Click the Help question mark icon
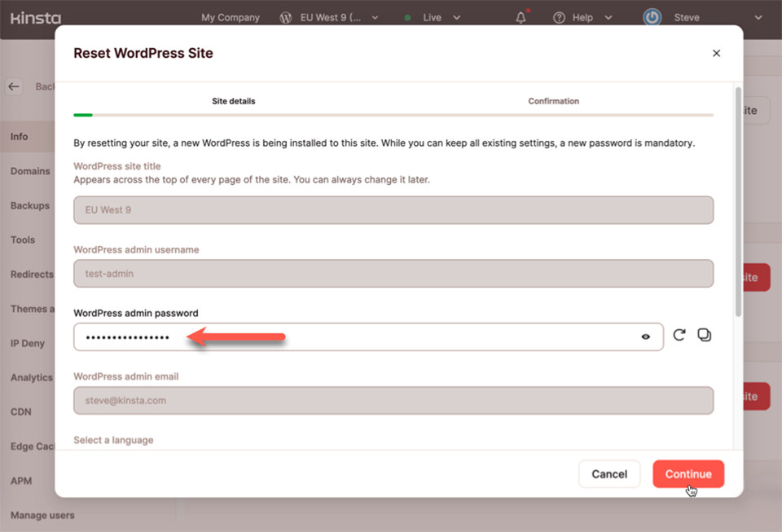 [x=559, y=17]
